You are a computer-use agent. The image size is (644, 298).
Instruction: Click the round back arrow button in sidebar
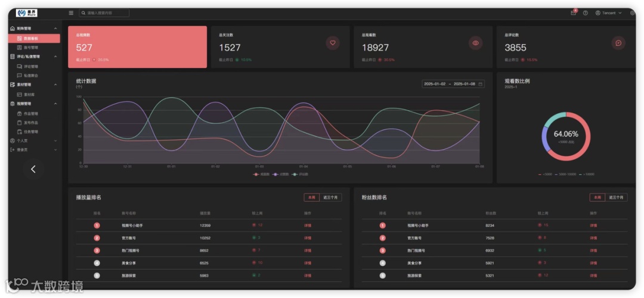point(33,169)
